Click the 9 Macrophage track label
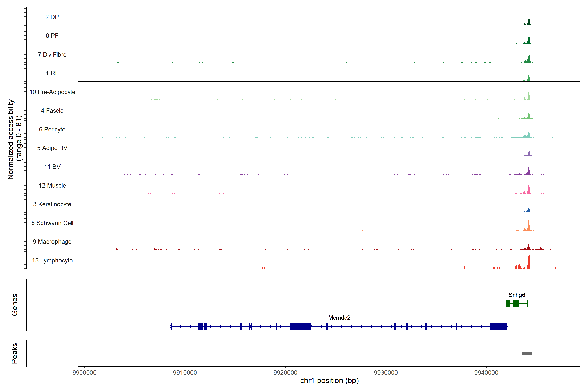 click(52, 242)
